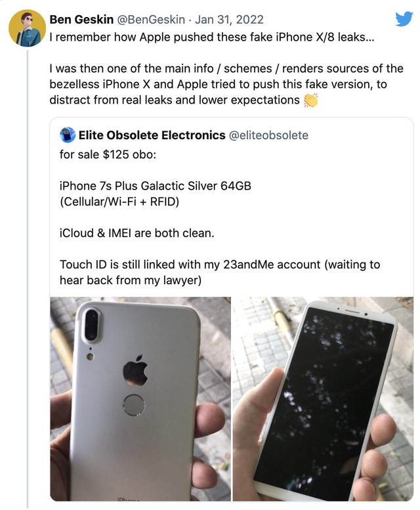Click the 'Touch ID is still linked' sentence

220,272
